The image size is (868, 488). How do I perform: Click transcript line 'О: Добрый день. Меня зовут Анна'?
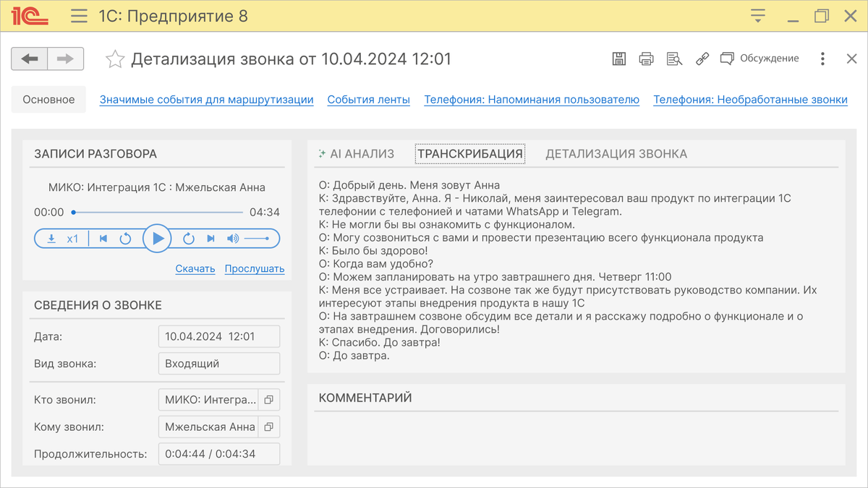[x=409, y=185]
